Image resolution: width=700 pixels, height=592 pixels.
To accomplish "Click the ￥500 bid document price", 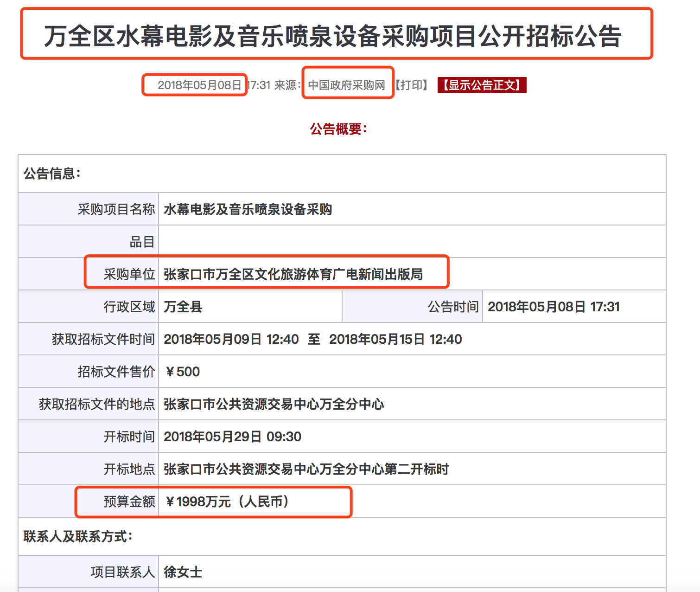I will click(x=183, y=372).
